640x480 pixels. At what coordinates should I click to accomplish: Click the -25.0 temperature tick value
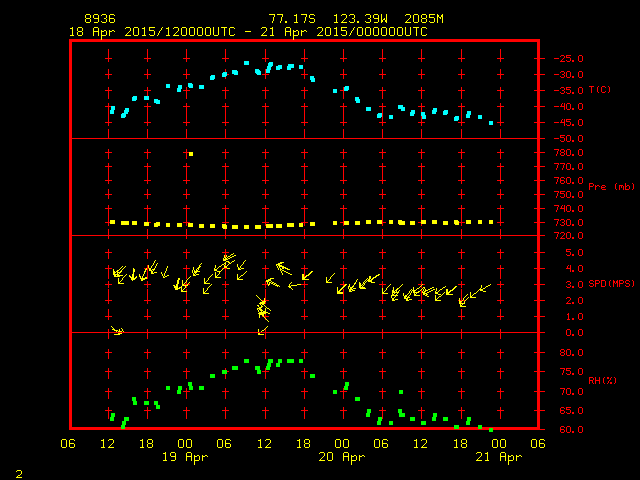569,58
